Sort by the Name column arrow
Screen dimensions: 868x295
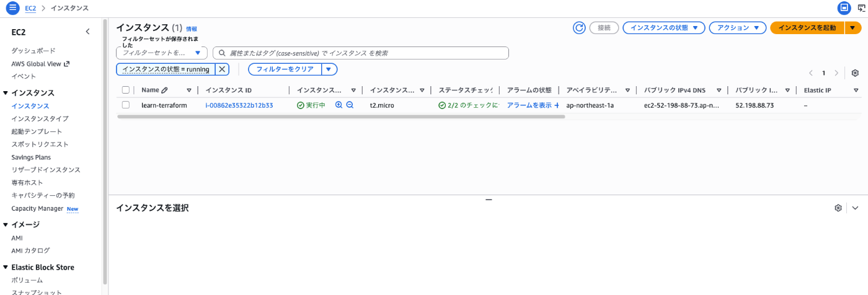tap(189, 90)
